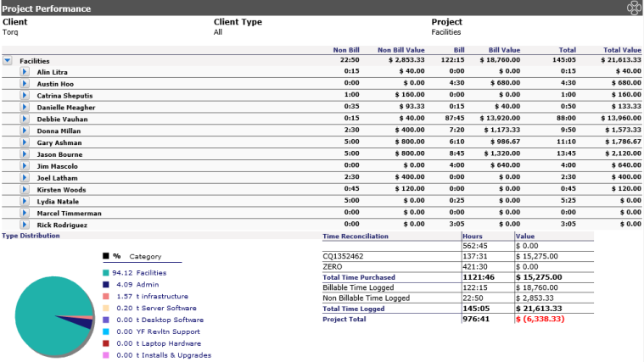Click the Admin navy legend swatch
The width and height of the screenshot is (644, 362).
106,285
